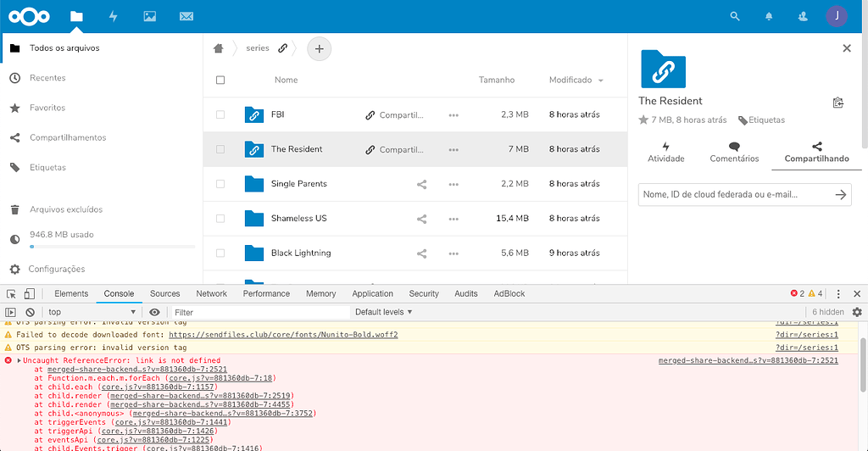
Task: Open the Elements DevTools tab
Action: [x=71, y=294]
